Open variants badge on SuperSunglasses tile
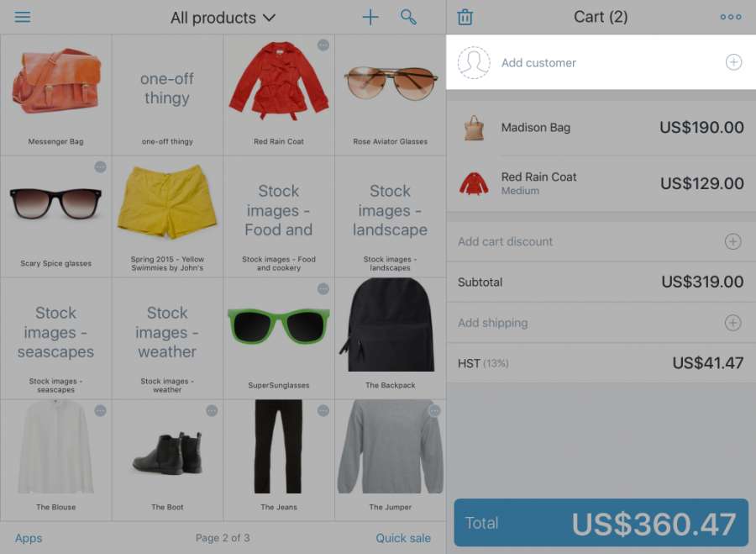 pos(323,289)
